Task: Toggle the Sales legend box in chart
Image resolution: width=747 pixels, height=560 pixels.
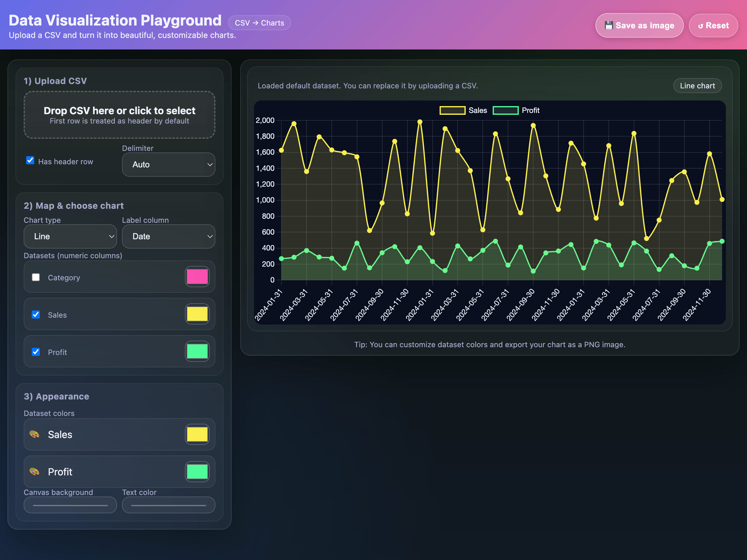Action: (452, 110)
